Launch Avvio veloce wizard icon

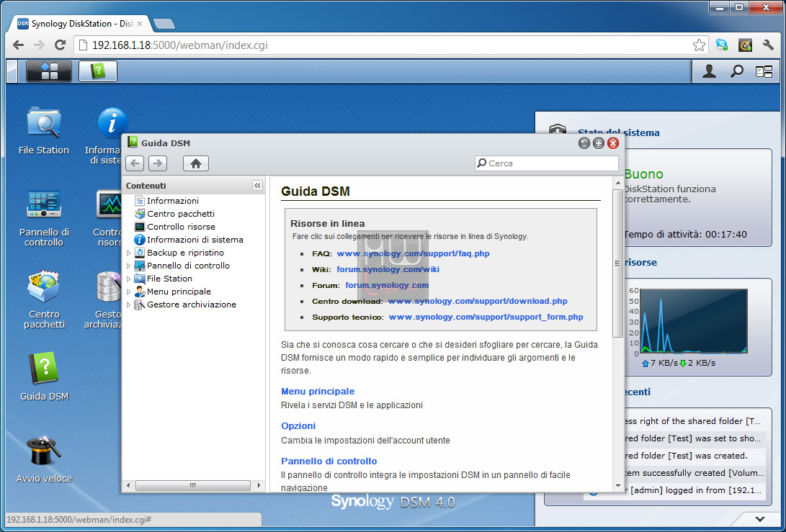[44, 459]
